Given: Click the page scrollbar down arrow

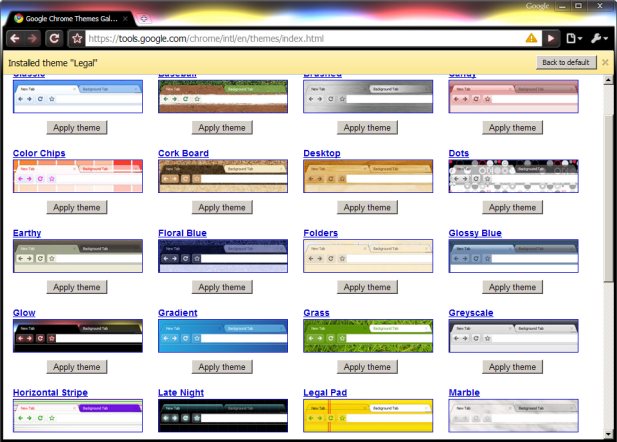Looking at the screenshot, I should 608,434.
